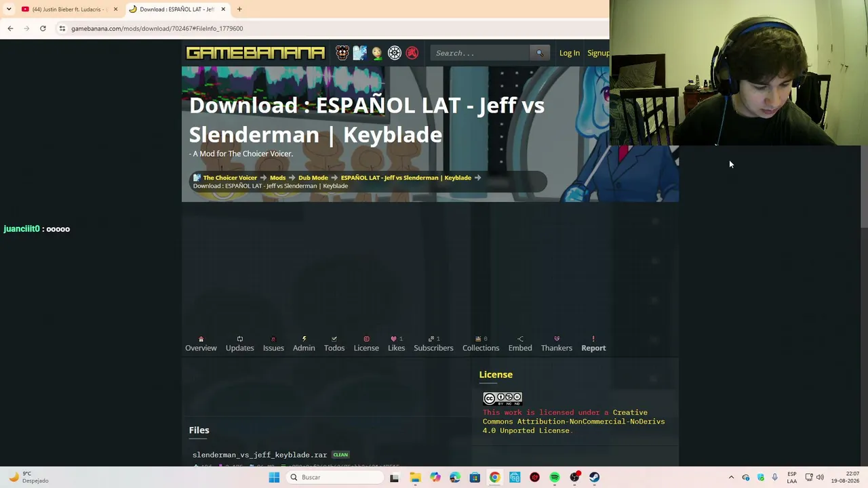The image size is (868, 488).
Task: Click the taskbar Buscar search box
Action: [334, 477]
